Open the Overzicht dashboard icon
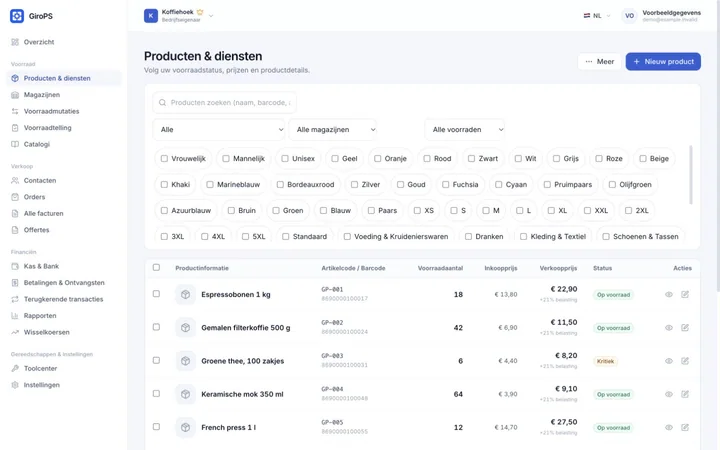Image resolution: width=720 pixels, height=450 pixels. (x=15, y=42)
